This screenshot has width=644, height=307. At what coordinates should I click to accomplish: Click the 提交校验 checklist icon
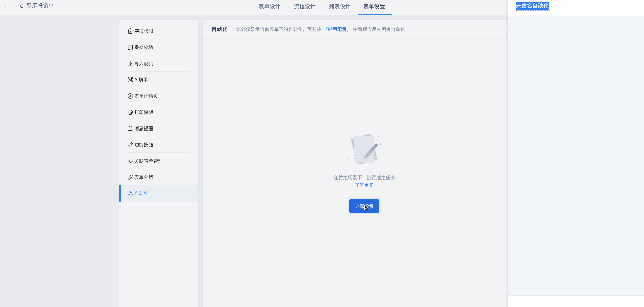click(x=130, y=47)
